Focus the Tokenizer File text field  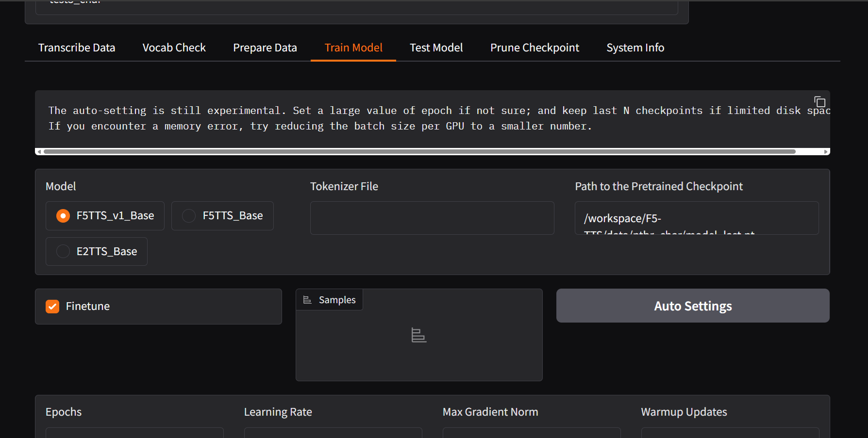point(432,218)
